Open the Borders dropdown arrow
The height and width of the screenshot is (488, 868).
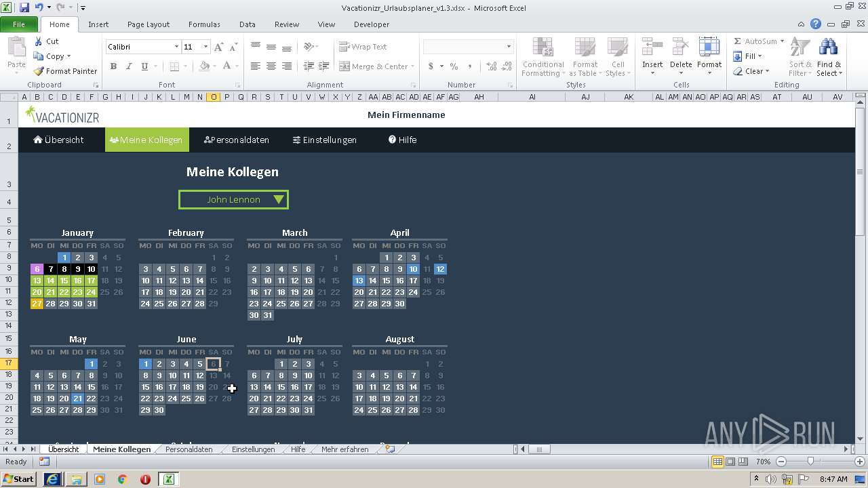(x=186, y=66)
